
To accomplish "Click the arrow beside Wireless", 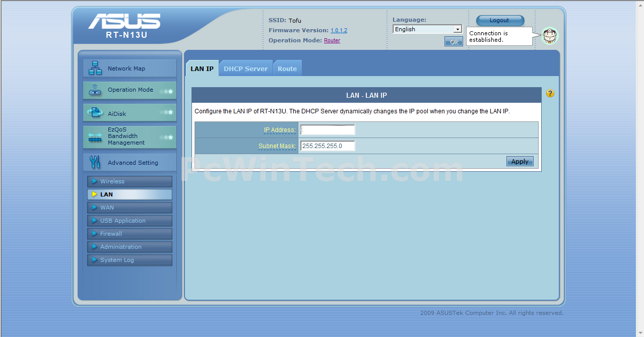I will (x=94, y=181).
